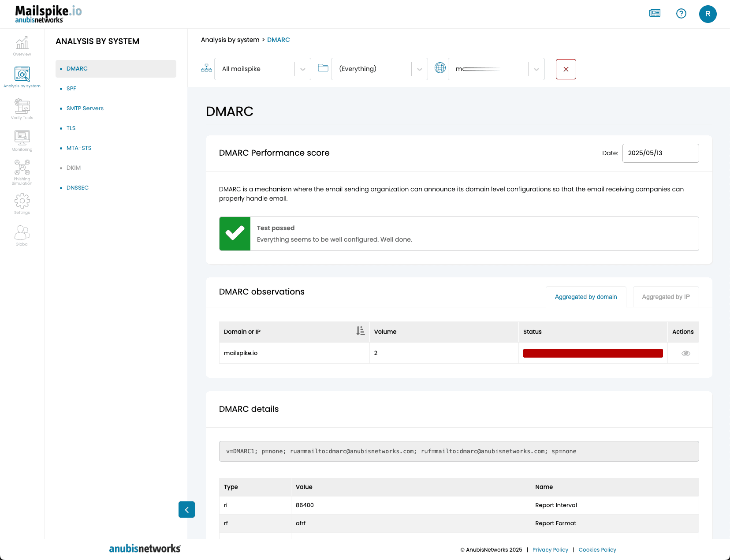730x560 pixels.
Task: Click Analysis by system breadcrumb
Action: click(x=230, y=40)
